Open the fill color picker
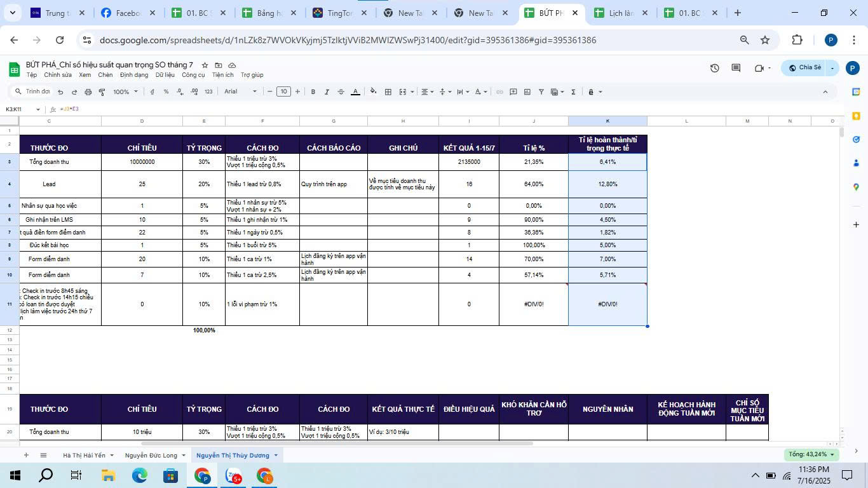This screenshot has height=488, width=868. click(x=373, y=92)
